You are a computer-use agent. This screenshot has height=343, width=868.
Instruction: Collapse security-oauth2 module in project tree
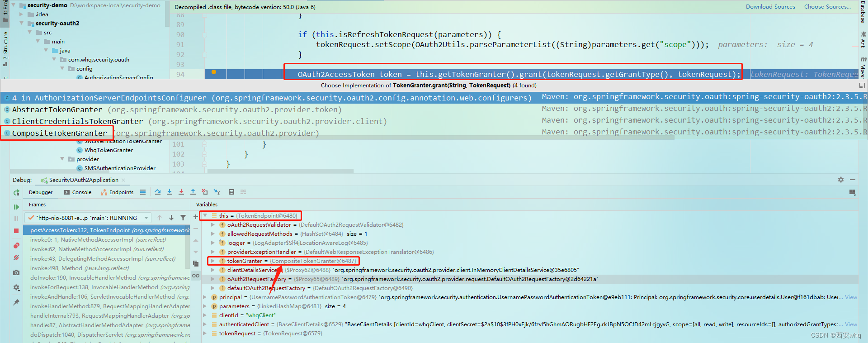21,24
